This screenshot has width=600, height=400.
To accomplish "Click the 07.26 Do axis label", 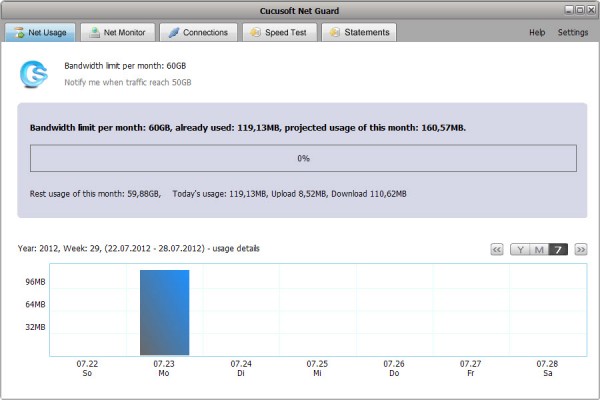I will [394, 368].
